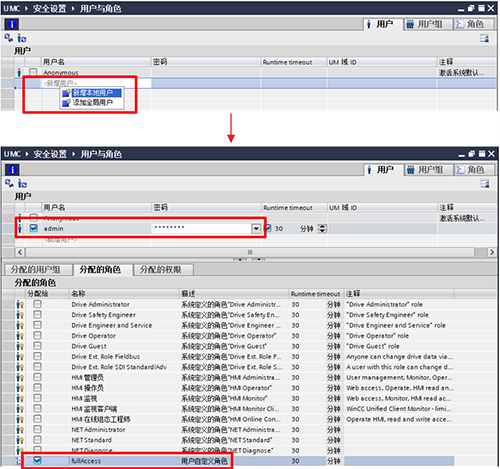Check the Drive Operator role checkbox
The image size is (500, 469).
[x=37, y=335]
